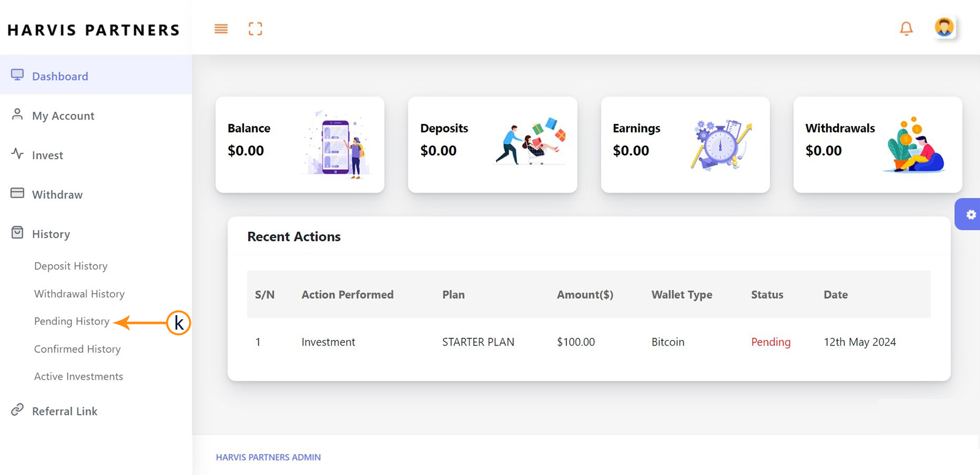
Task: Open Deposit History
Action: [x=71, y=266]
